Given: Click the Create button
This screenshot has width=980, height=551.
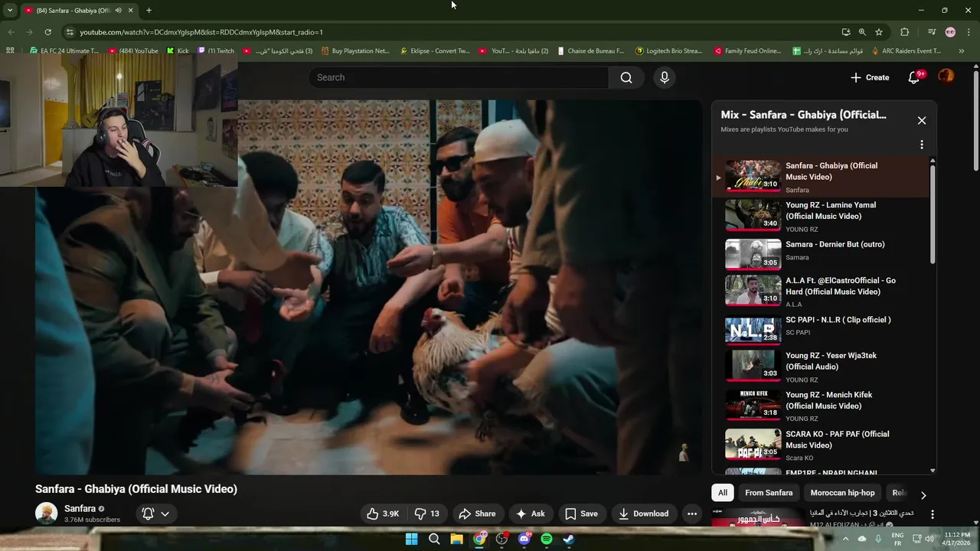Looking at the screenshot, I should 870,77.
